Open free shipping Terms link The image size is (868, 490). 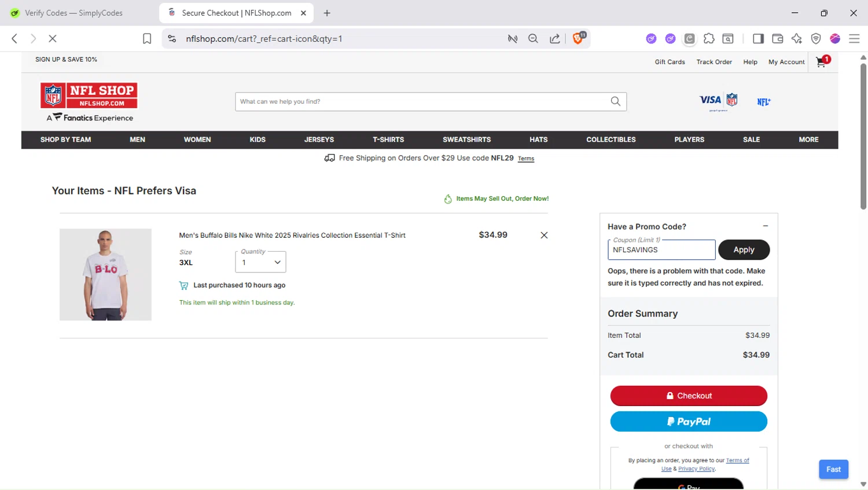(526, 159)
